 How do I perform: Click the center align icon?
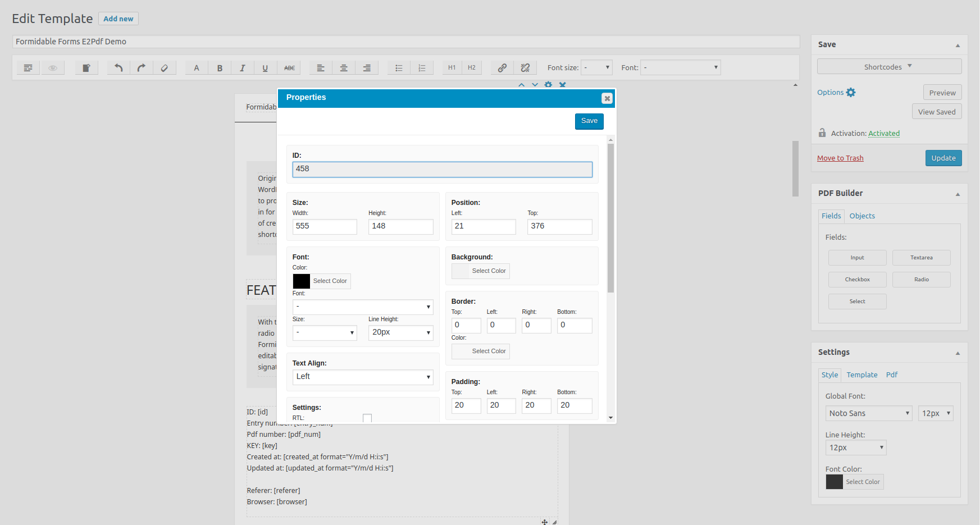344,68
